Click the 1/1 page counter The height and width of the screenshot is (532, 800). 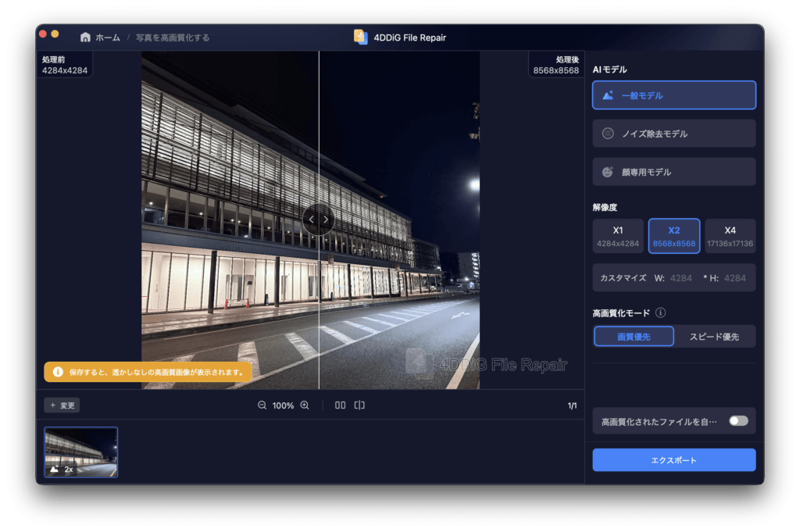tap(573, 405)
